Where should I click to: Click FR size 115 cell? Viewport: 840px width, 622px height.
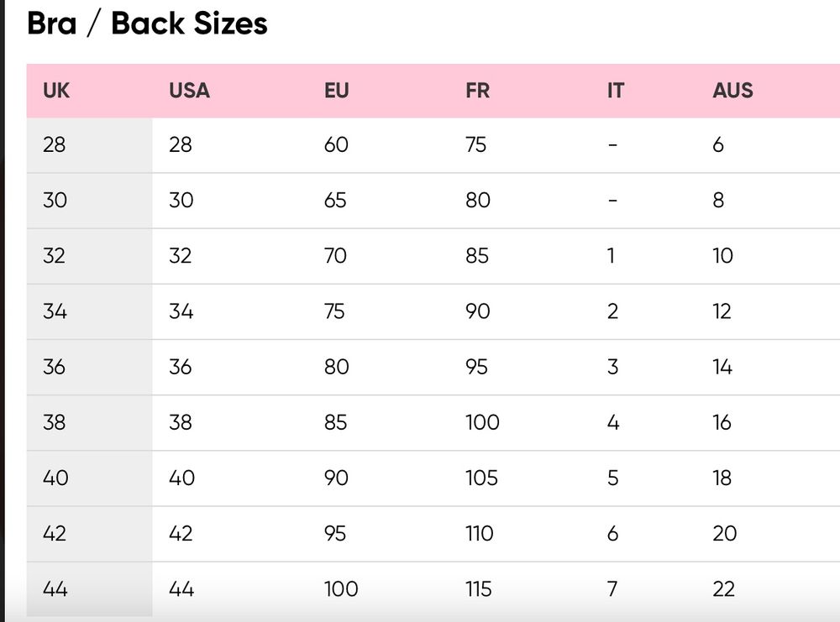[x=479, y=589]
